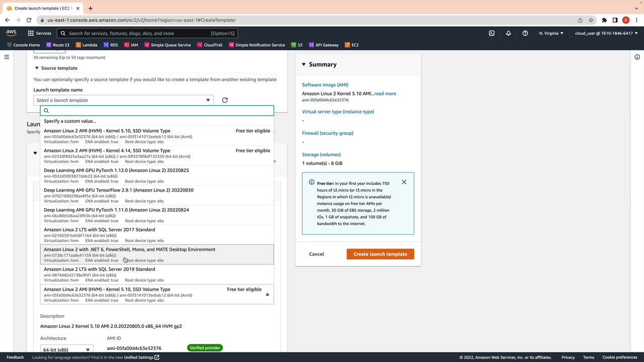Viewport: 644px width, 362px height.
Task: Open the Terms footer link
Action: coord(589,357)
